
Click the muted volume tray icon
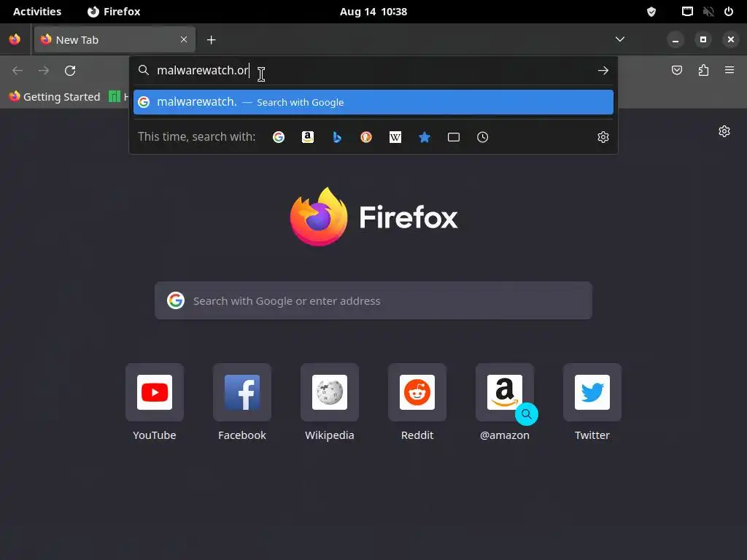[x=708, y=12]
